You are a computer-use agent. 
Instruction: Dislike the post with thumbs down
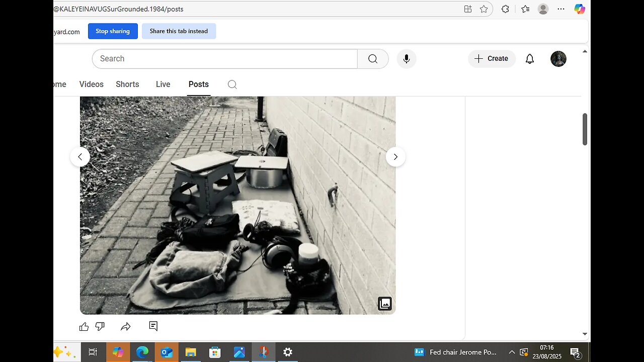(x=100, y=327)
